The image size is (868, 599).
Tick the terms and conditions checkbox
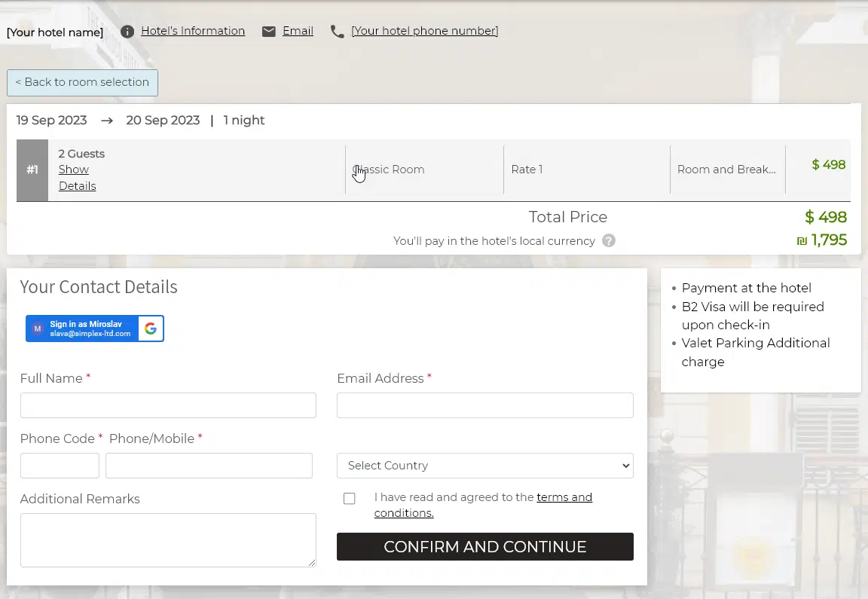tap(349, 499)
